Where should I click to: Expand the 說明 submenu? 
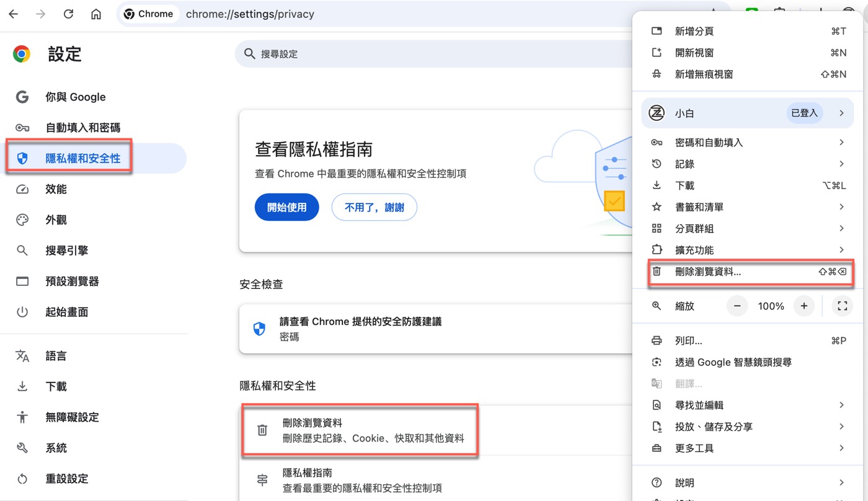[748, 482]
